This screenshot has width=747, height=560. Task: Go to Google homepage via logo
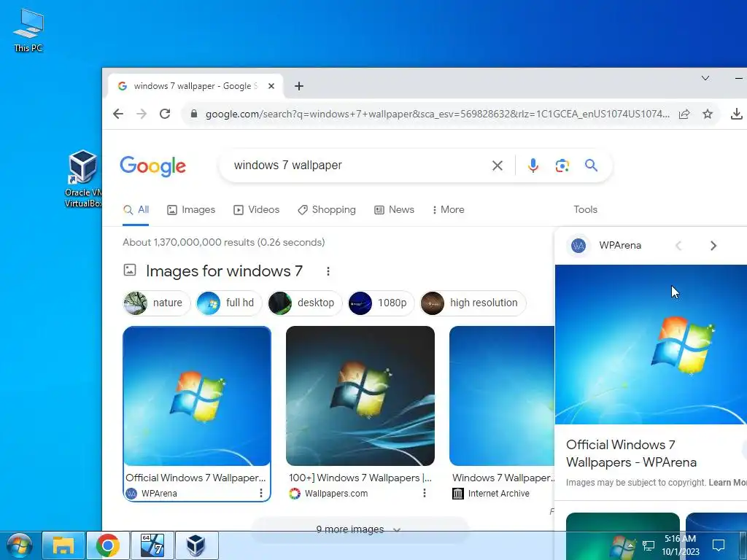click(x=153, y=166)
